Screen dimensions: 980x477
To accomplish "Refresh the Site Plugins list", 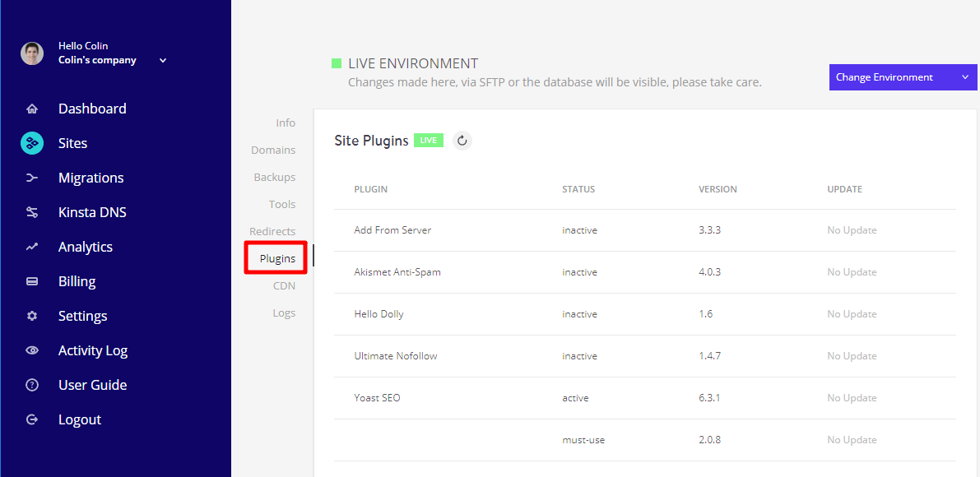I will click(462, 140).
